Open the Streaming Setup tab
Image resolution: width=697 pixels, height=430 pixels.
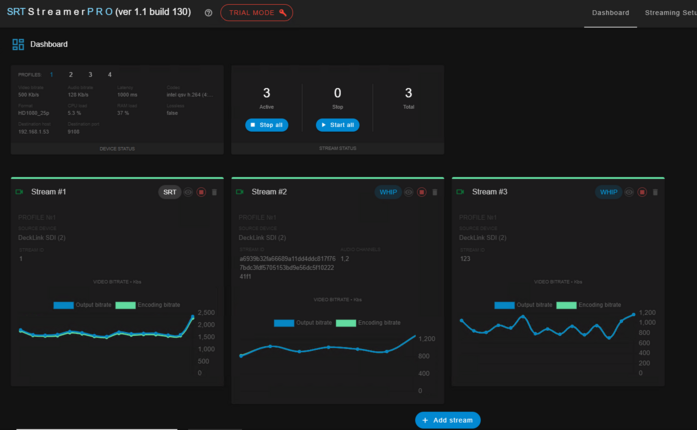point(671,13)
